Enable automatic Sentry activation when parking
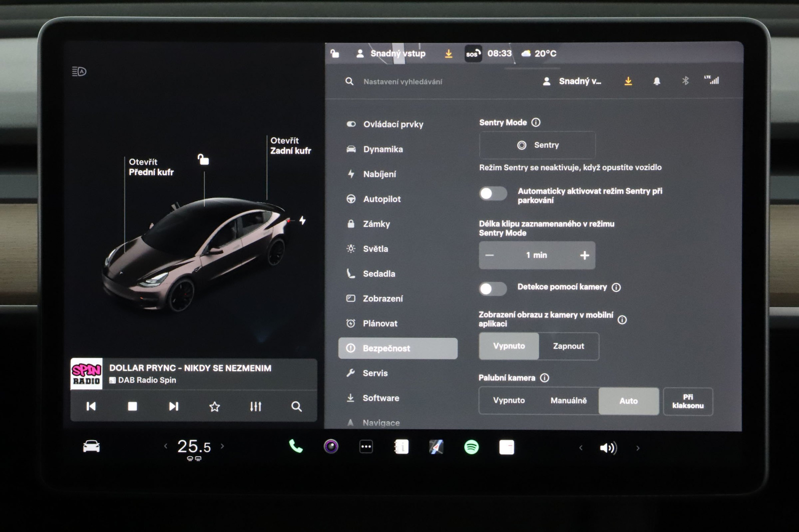The height and width of the screenshot is (532, 799). point(493,194)
